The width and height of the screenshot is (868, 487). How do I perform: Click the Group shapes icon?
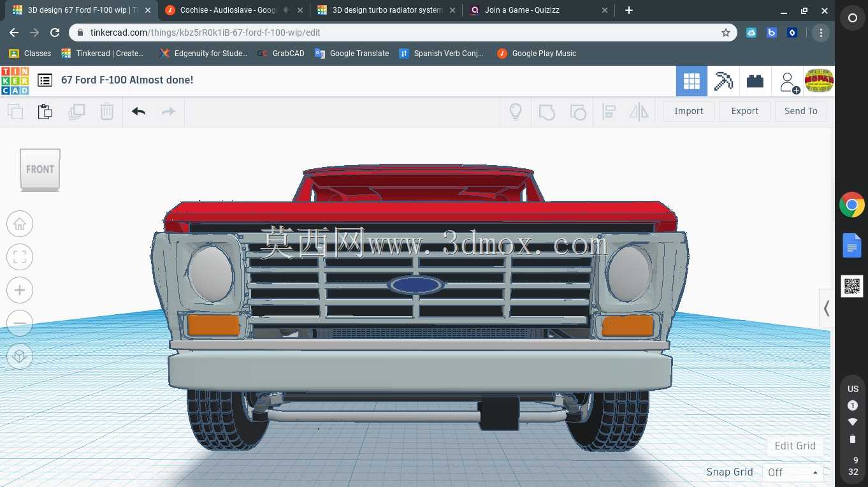tap(547, 112)
